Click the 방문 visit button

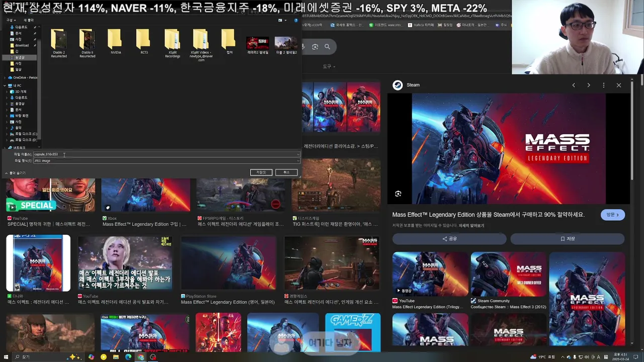tap(613, 215)
